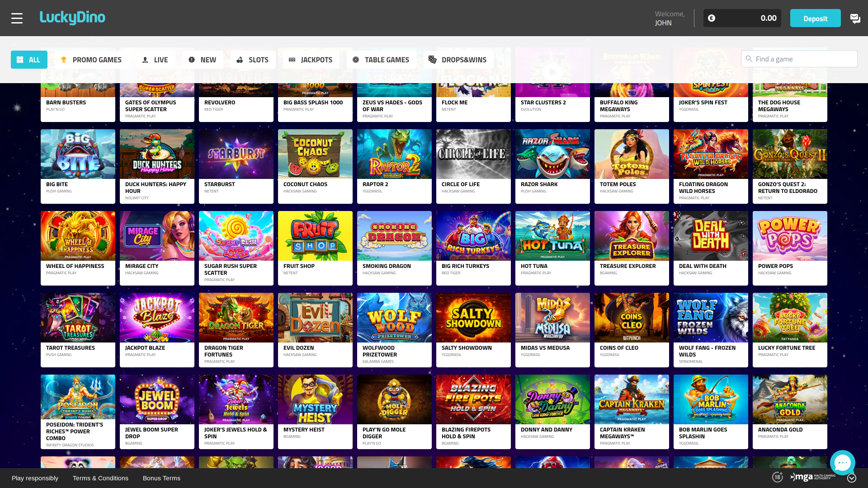This screenshot has height=488, width=868.
Task: Click the Play responsibly link
Action: [x=35, y=478]
